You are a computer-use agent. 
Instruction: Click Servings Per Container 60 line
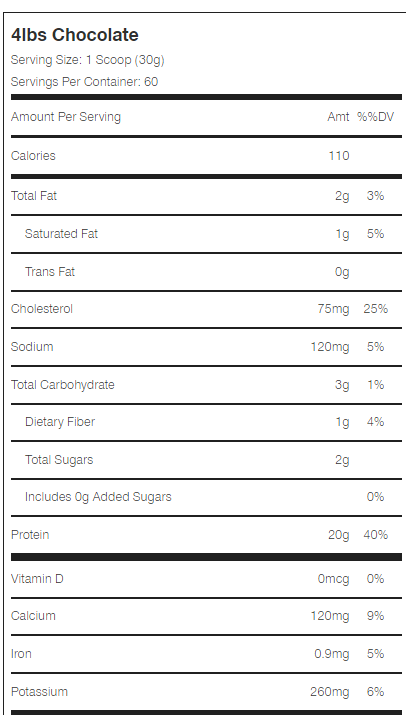(x=84, y=82)
